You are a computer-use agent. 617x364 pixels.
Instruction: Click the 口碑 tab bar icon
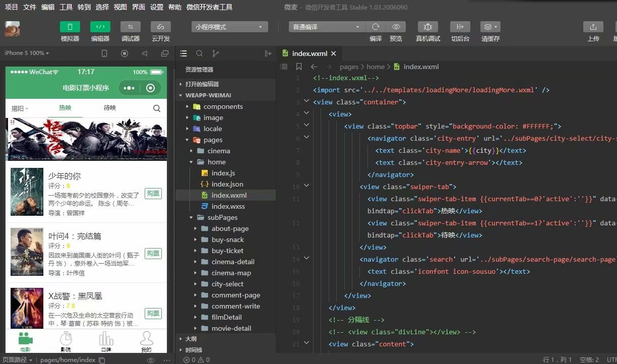[106, 342]
